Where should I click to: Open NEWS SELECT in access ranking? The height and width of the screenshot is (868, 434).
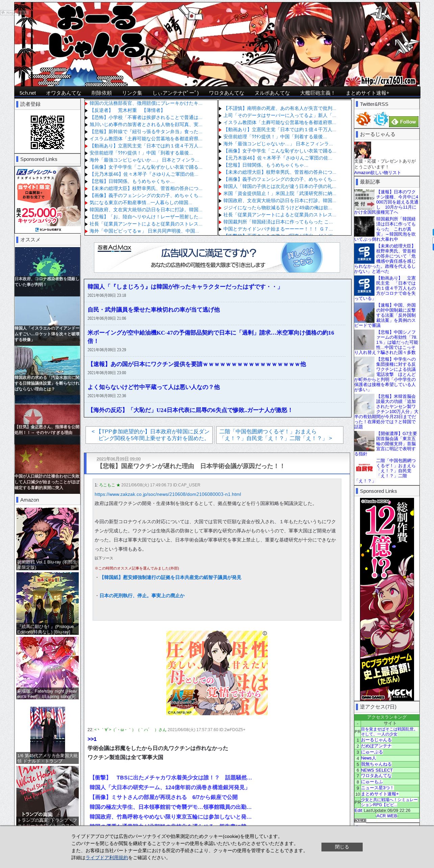[x=377, y=770]
